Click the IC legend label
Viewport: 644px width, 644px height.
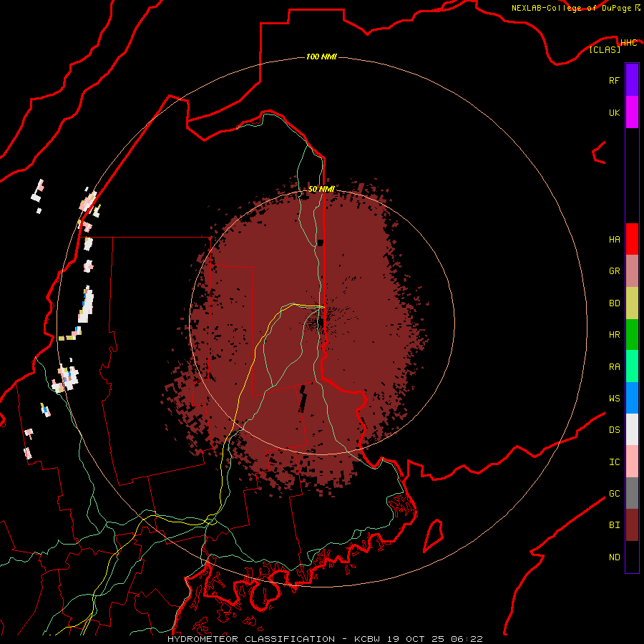pyautogui.click(x=614, y=462)
